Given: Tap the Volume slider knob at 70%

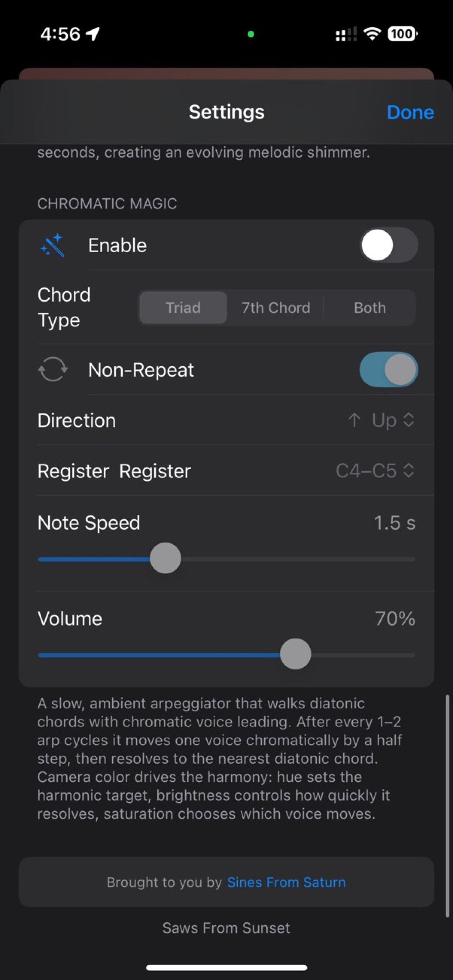Looking at the screenshot, I should coord(296,654).
